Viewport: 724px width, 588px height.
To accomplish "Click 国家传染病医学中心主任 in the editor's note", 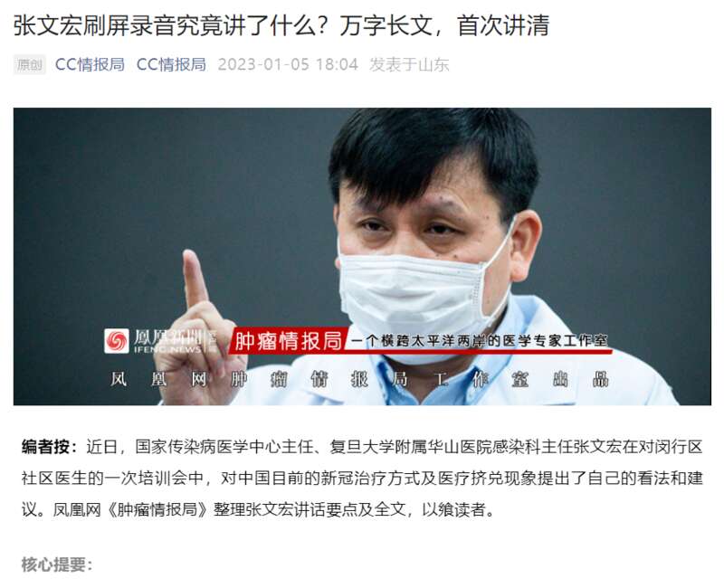I will [224, 447].
